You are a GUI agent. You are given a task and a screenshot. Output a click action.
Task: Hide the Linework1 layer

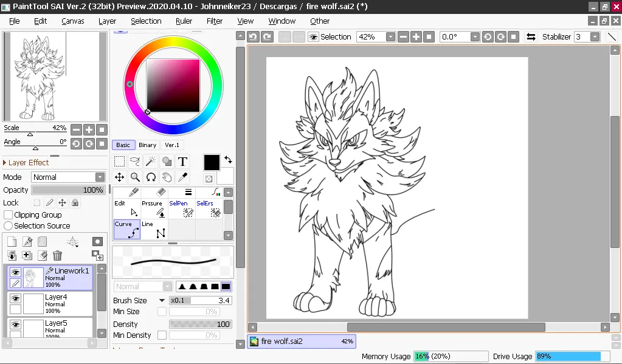point(15,272)
